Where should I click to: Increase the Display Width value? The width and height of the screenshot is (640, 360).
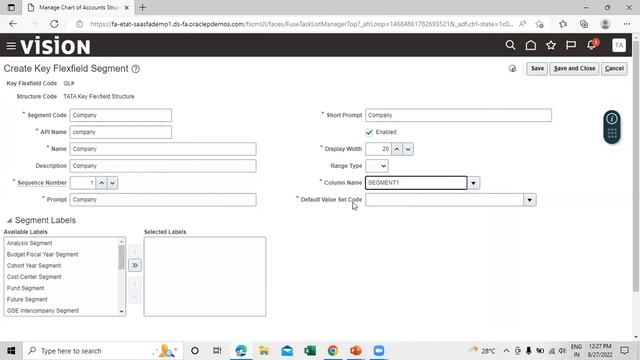(x=397, y=149)
